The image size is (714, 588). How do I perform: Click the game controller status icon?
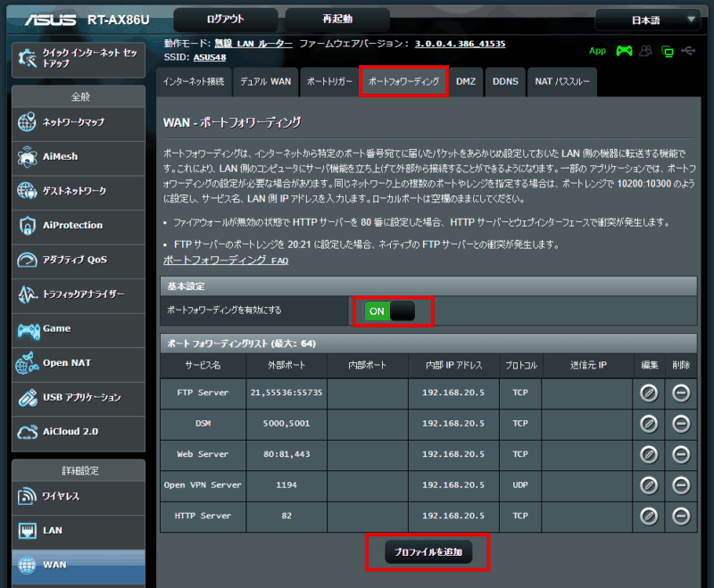tap(624, 51)
